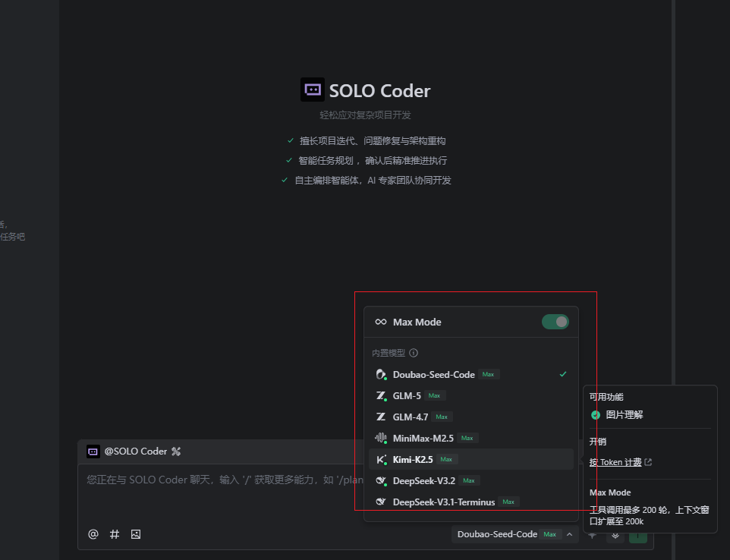Click the MiniMax waveform logo icon
Screen dimensions: 730x560
381,438
